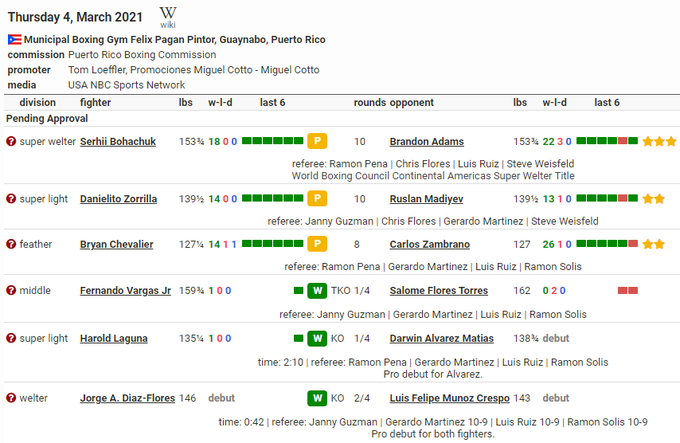Click the yellow P badge for Bohachuk fight

point(317,142)
